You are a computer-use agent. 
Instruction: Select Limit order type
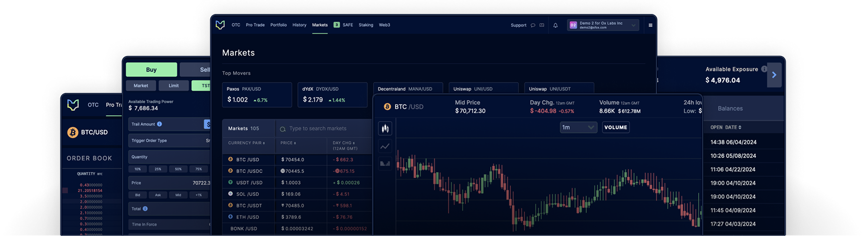[174, 85]
